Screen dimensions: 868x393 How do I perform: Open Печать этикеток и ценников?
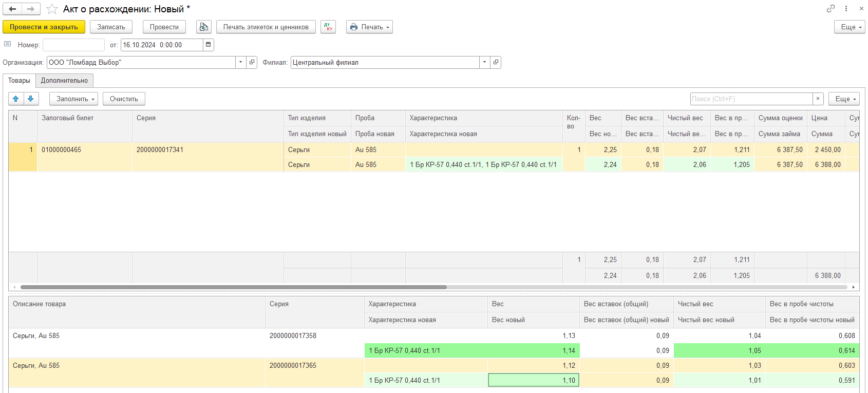pyautogui.click(x=266, y=27)
